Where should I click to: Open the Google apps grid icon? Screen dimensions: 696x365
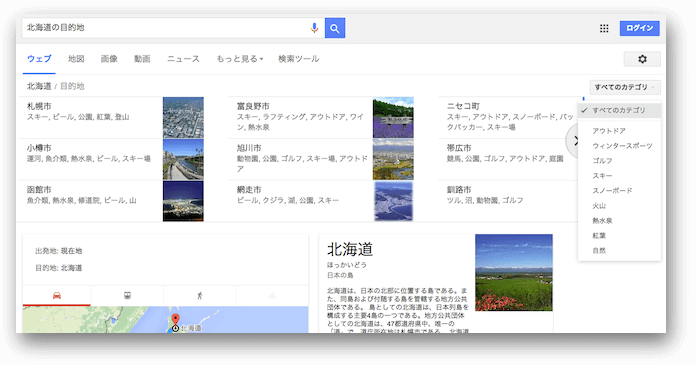coord(604,28)
